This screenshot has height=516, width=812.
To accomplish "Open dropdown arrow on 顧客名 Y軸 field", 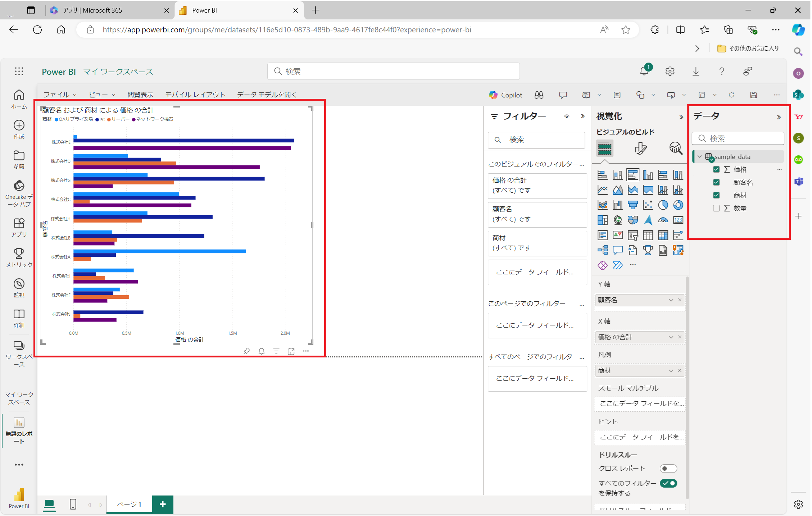I will click(x=671, y=300).
